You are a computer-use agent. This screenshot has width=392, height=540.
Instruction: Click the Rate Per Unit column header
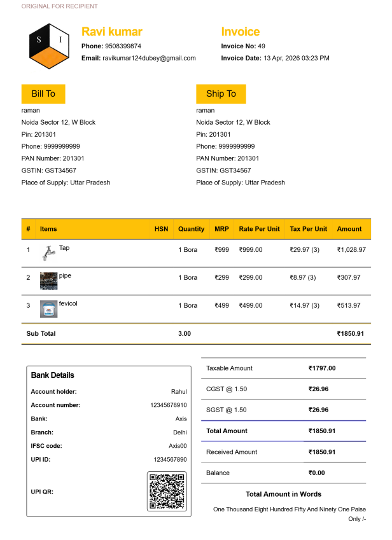(x=259, y=229)
